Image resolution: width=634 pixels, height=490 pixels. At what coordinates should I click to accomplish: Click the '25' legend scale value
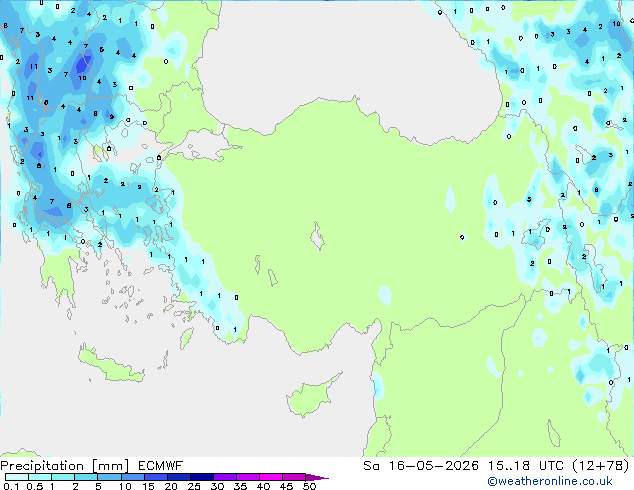point(194,486)
